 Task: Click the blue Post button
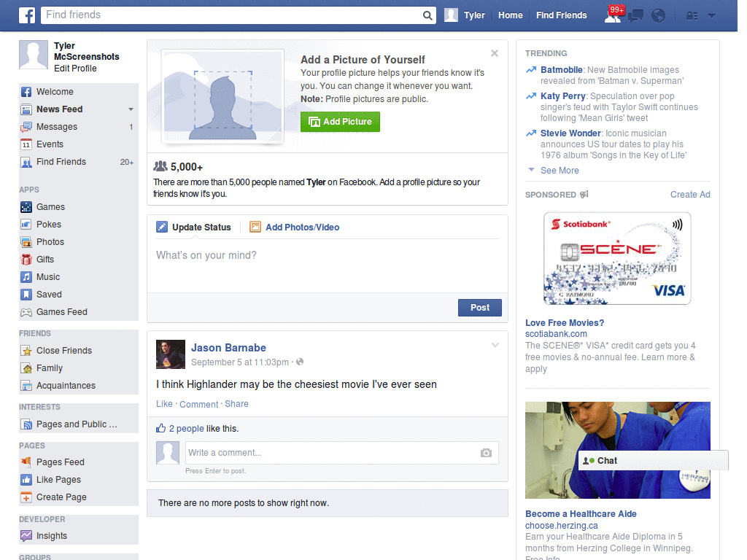pos(480,308)
